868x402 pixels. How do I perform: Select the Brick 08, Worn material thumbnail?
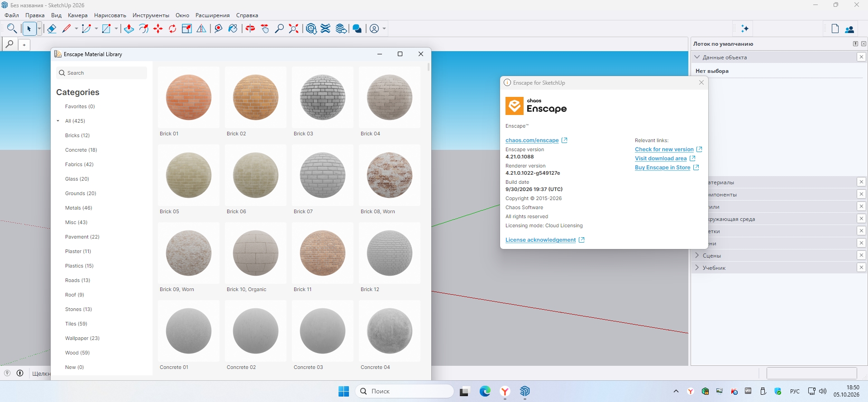pyautogui.click(x=390, y=175)
